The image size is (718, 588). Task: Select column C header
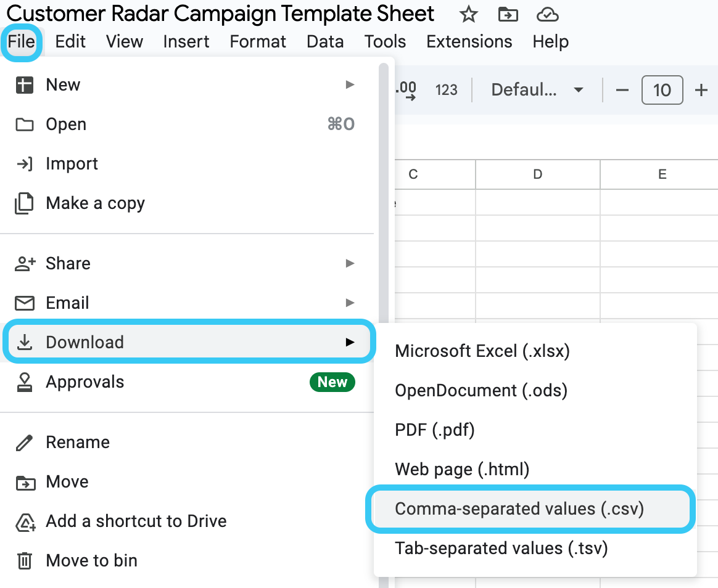tap(435, 174)
